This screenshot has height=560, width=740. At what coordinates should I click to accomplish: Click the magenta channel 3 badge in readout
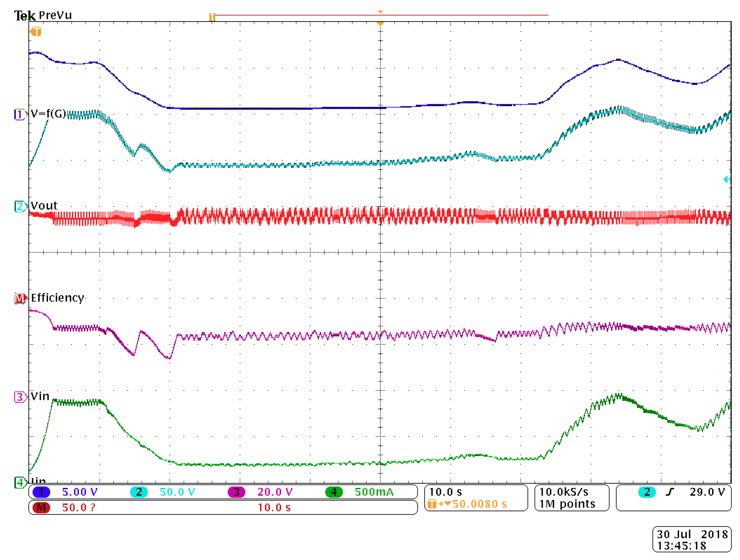pyautogui.click(x=236, y=492)
